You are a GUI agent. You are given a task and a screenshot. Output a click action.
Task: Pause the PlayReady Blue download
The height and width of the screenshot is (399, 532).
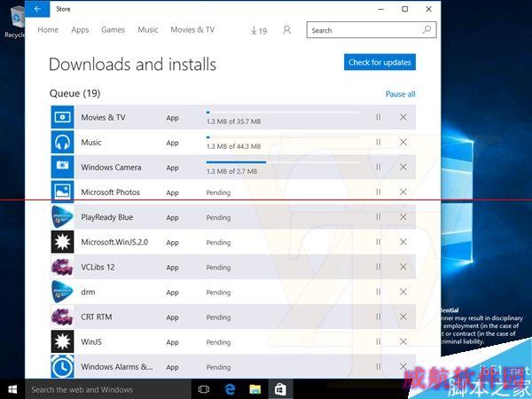[x=379, y=217]
